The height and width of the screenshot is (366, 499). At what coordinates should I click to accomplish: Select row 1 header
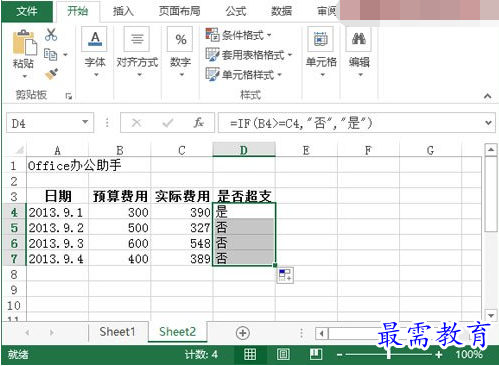tap(14, 165)
